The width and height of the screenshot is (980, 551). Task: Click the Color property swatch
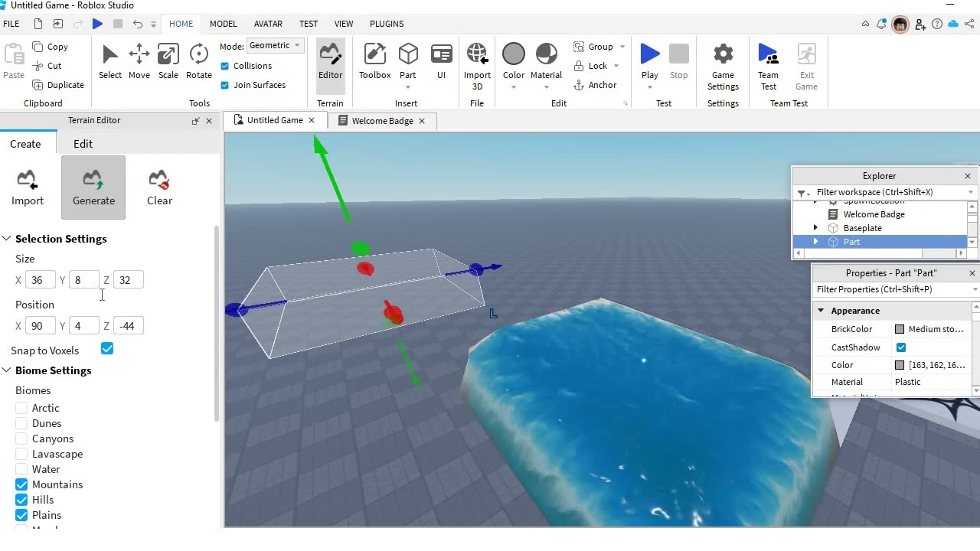[900, 365]
